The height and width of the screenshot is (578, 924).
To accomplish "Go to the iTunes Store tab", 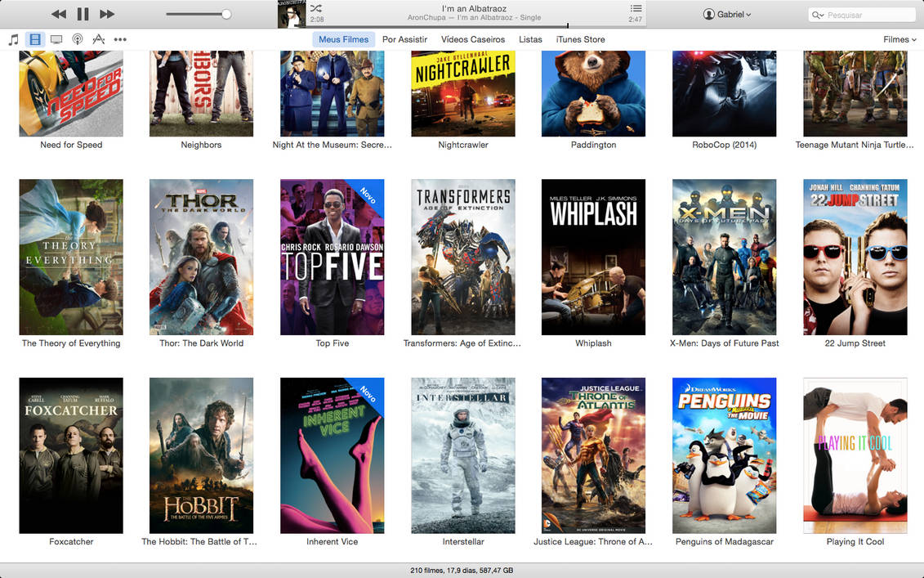I will pyautogui.click(x=580, y=39).
